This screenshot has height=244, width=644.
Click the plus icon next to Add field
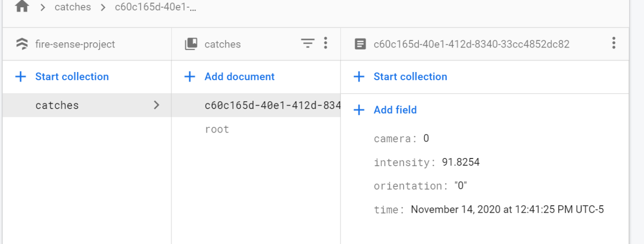359,110
